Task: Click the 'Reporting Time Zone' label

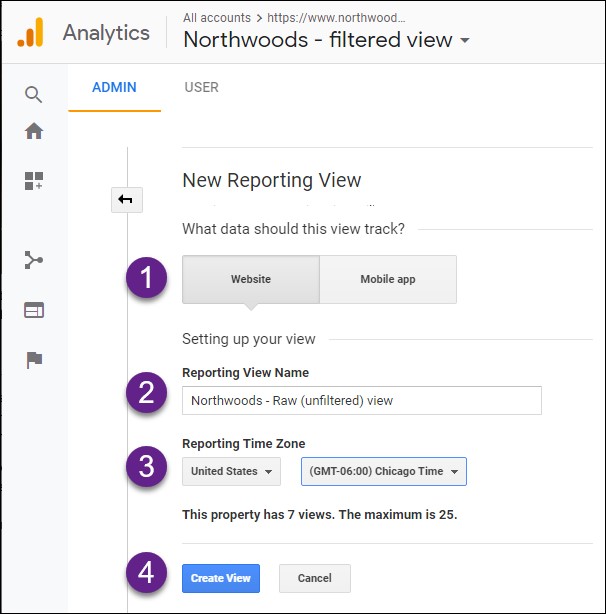Action: coord(243,444)
